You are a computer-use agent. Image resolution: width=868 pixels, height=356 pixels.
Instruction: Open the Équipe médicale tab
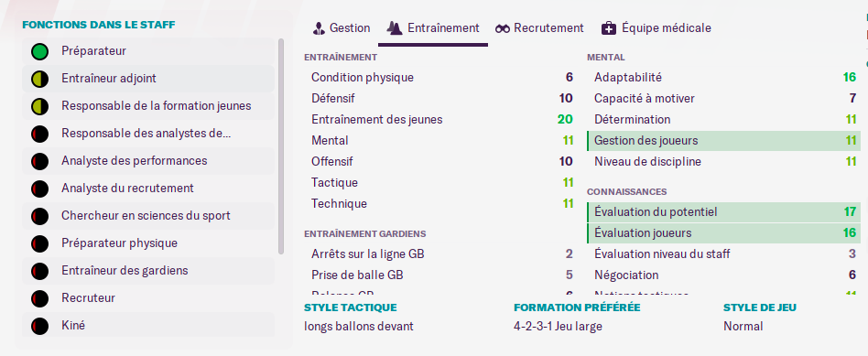click(x=656, y=27)
